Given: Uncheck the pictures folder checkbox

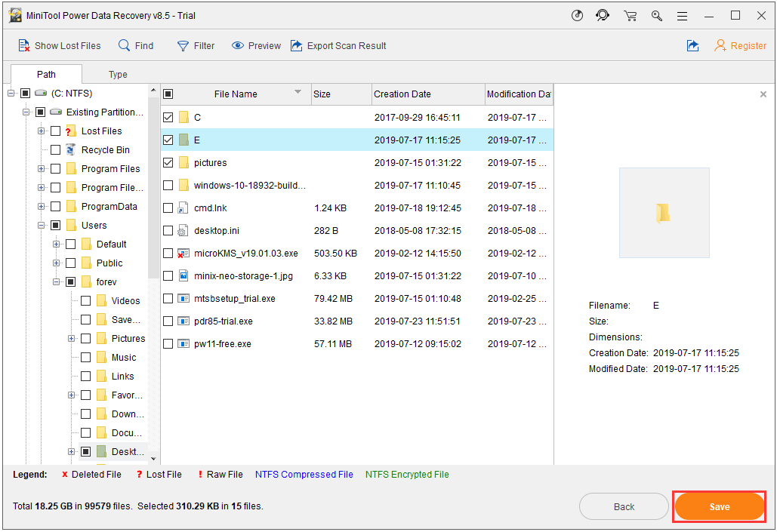Looking at the screenshot, I should pos(168,162).
